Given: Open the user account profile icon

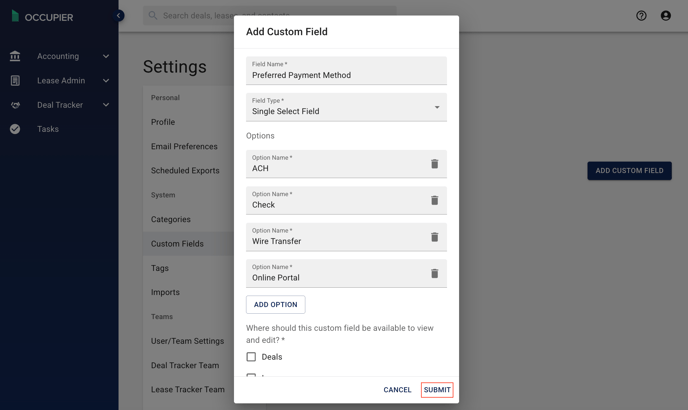Looking at the screenshot, I should click(x=666, y=16).
